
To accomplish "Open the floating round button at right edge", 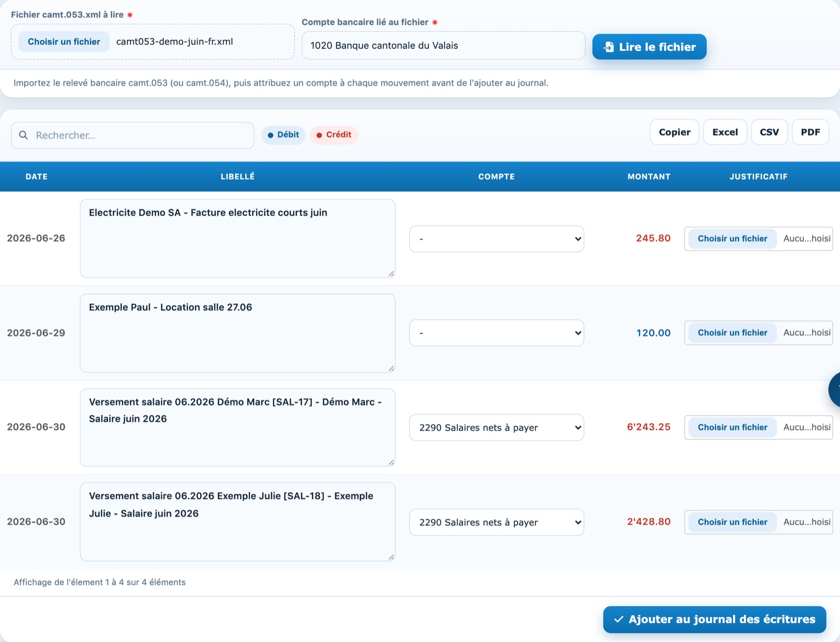I will (835, 390).
